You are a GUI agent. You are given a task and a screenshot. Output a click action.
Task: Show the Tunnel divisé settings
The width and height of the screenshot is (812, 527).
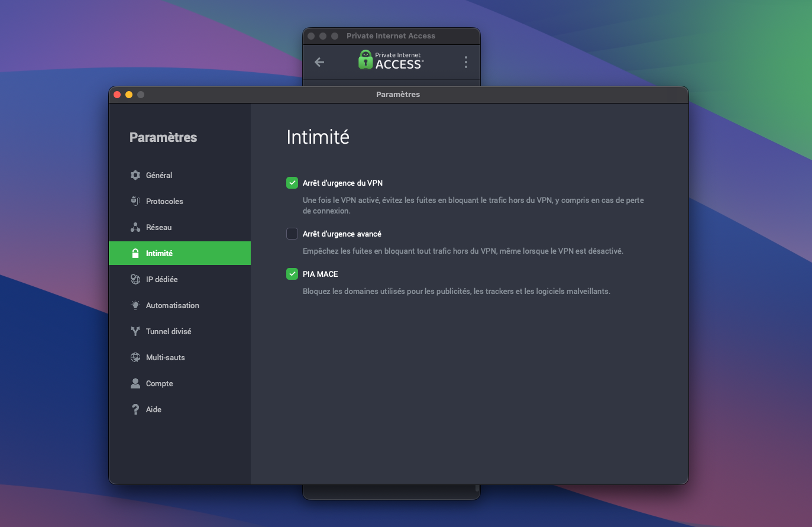180,331
